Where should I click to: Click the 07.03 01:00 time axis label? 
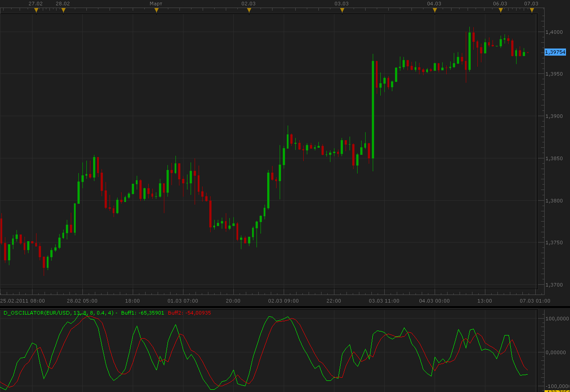535,301
